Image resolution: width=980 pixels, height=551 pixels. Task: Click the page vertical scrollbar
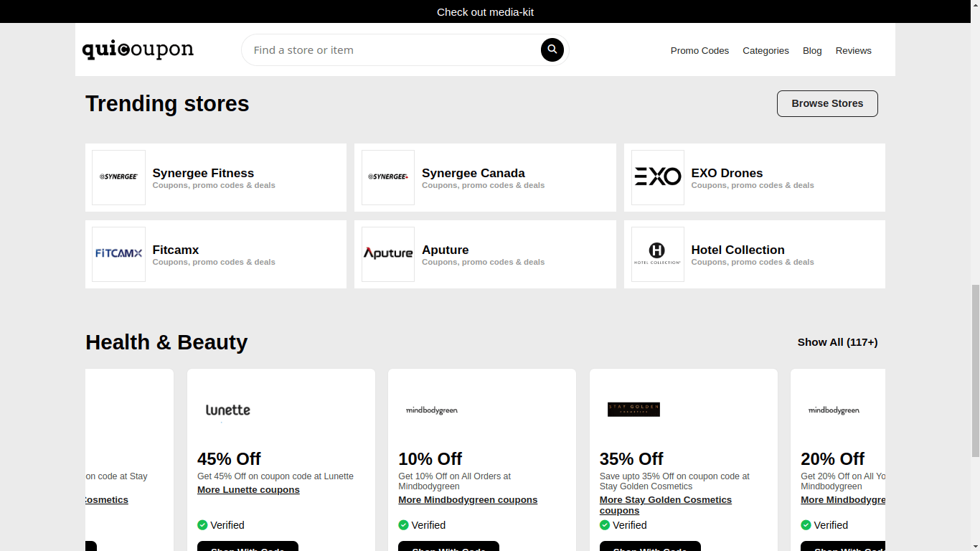click(975, 370)
